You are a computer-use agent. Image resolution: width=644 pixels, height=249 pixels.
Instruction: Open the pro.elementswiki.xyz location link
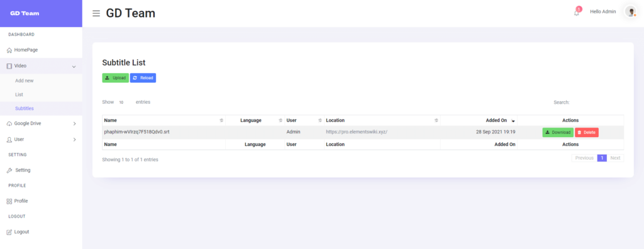357,132
